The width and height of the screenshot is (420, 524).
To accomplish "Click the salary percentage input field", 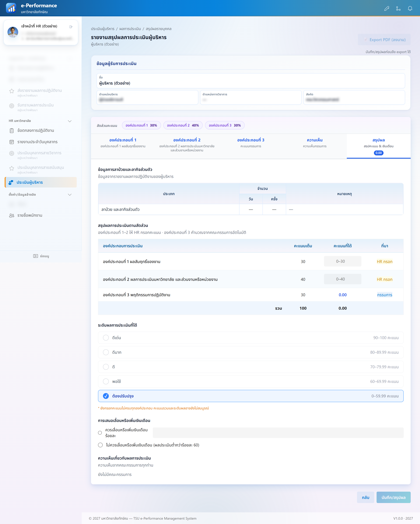I will pos(278,433).
